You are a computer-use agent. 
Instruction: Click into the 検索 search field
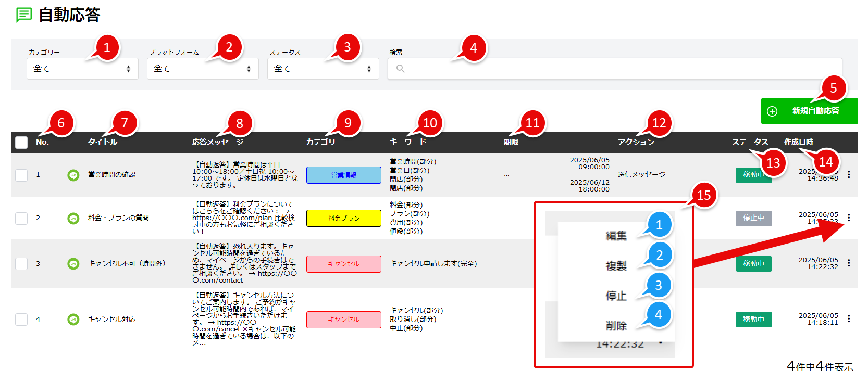tap(615, 69)
